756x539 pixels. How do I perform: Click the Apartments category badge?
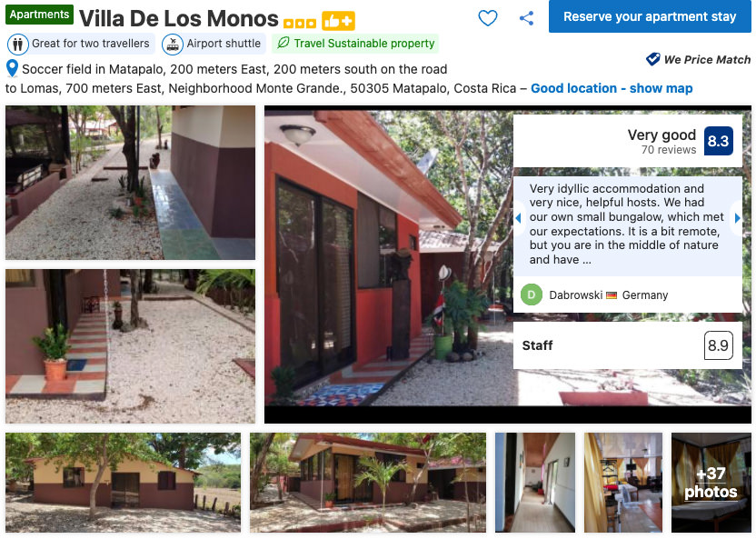pos(40,15)
